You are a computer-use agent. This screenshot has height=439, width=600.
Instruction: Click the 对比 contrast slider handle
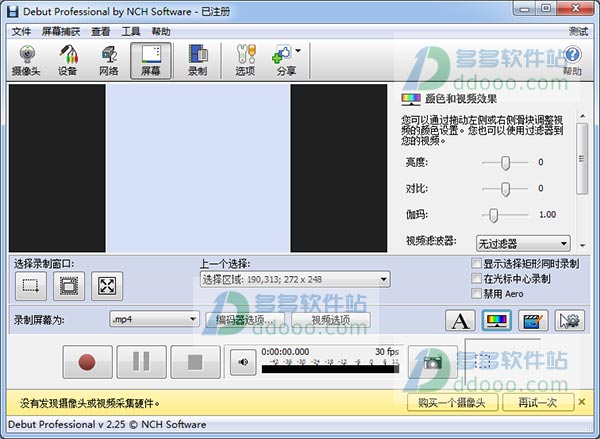click(x=505, y=189)
